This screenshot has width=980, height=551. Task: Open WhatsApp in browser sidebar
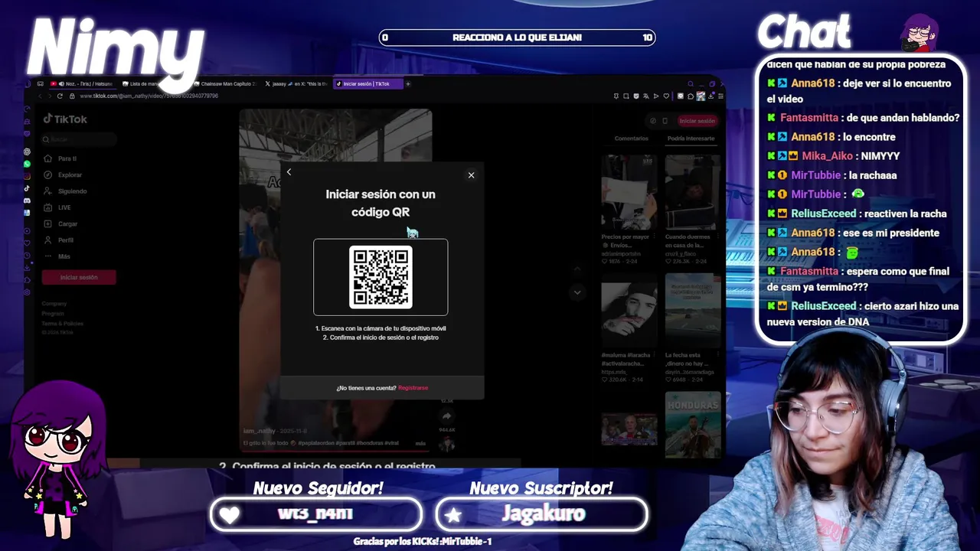click(28, 164)
